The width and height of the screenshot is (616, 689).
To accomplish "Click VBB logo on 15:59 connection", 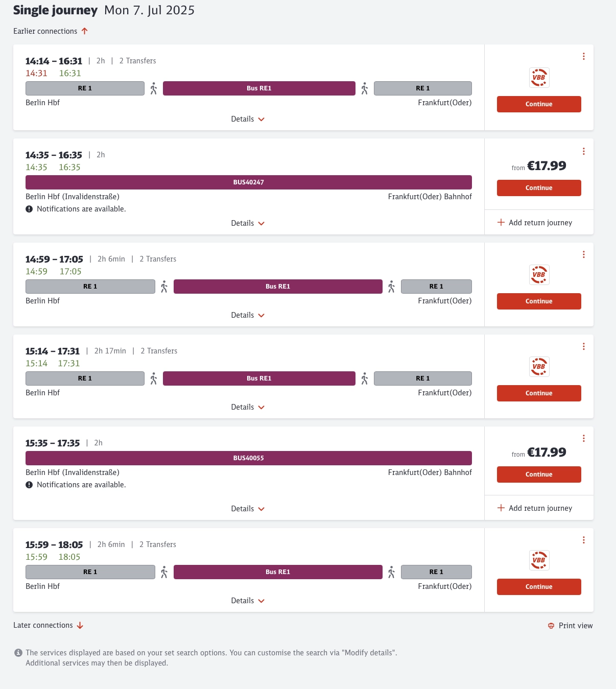I will 539,560.
